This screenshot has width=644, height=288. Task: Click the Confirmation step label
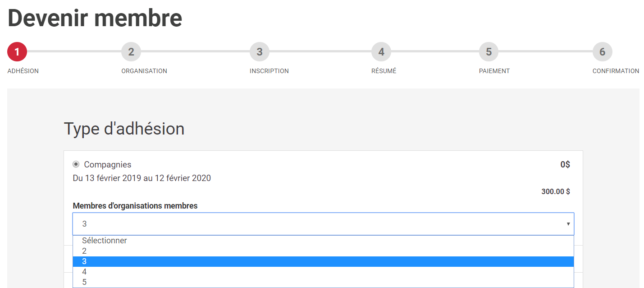point(616,71)
